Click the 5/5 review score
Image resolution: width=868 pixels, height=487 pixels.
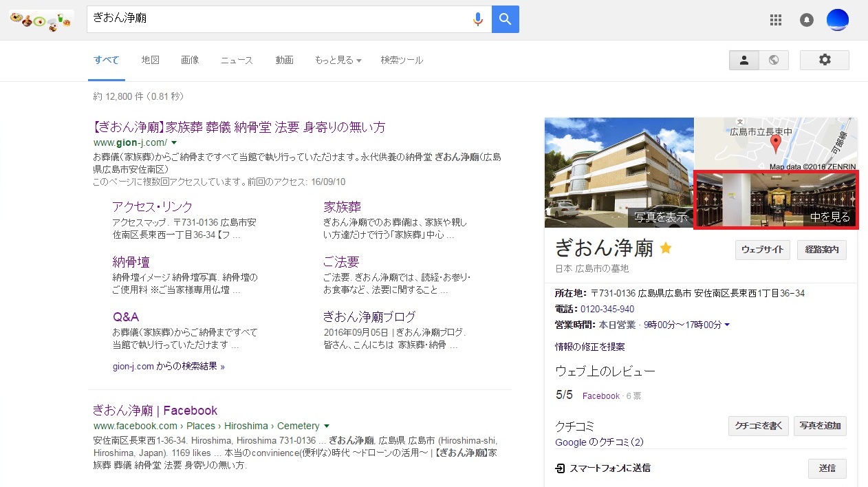(x=564, y=395)
